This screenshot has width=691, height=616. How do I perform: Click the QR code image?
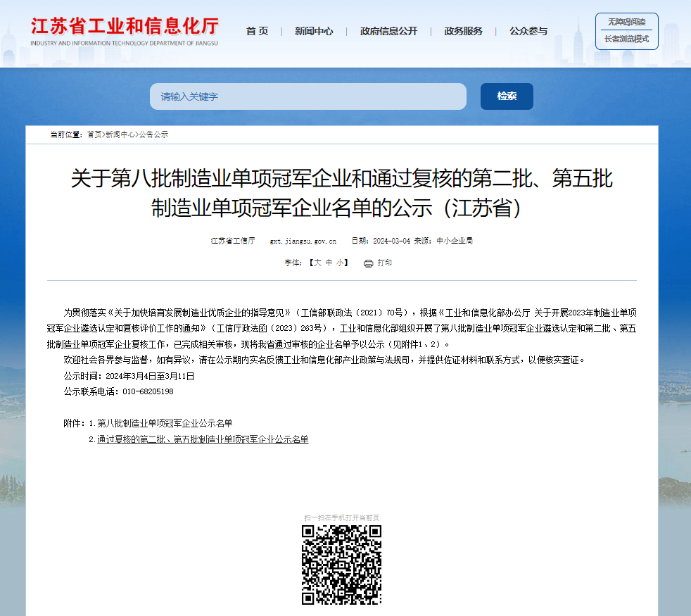[341, 565]
